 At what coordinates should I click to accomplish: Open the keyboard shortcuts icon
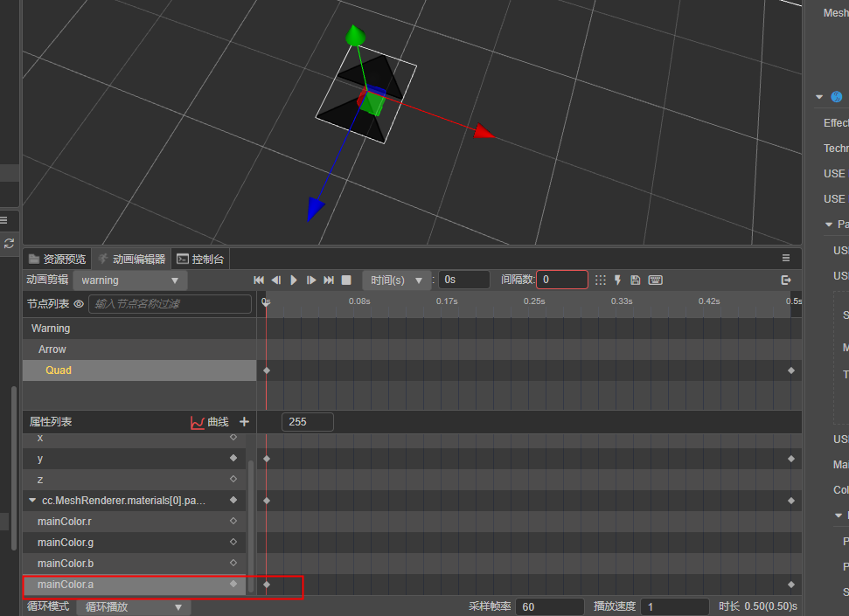[655, 280]
